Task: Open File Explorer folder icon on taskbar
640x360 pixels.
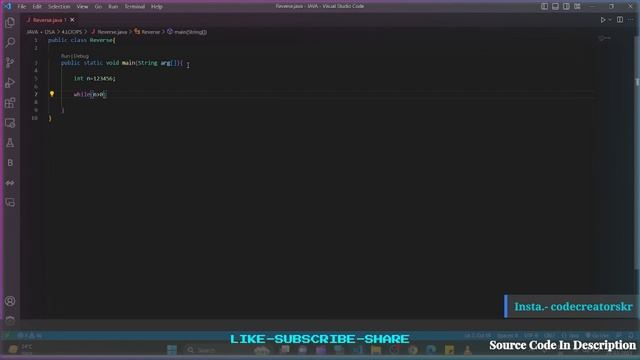Action: 376,350
